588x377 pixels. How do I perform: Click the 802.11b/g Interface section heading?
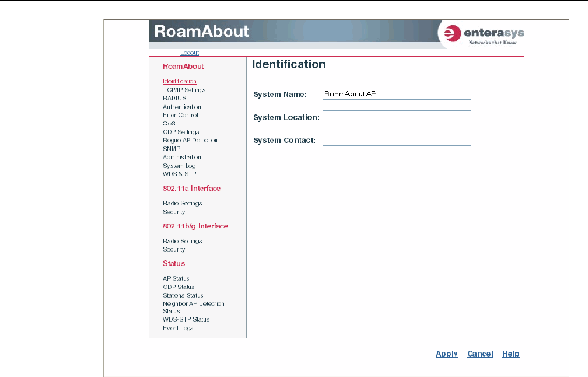(x=195, y=226)
